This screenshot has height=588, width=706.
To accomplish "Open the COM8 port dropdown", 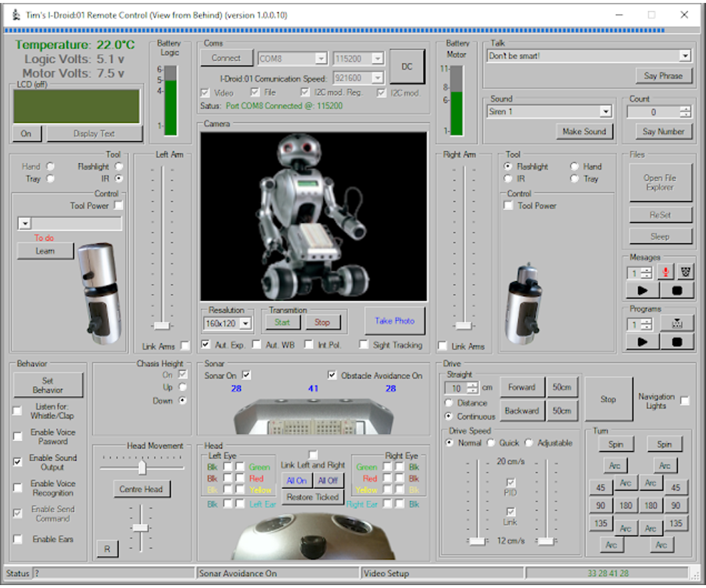I will pyautogui.click(x=322, y=58).
